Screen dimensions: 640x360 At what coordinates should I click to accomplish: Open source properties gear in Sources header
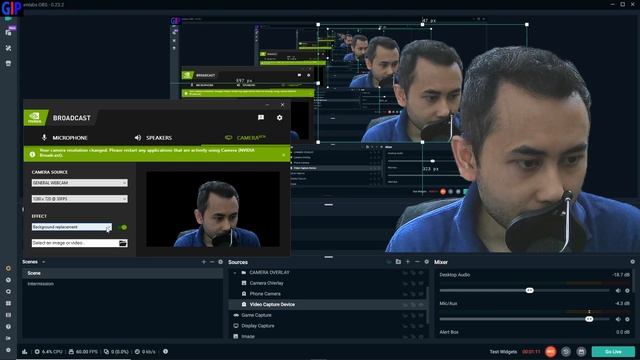click(x=427, y=262)
